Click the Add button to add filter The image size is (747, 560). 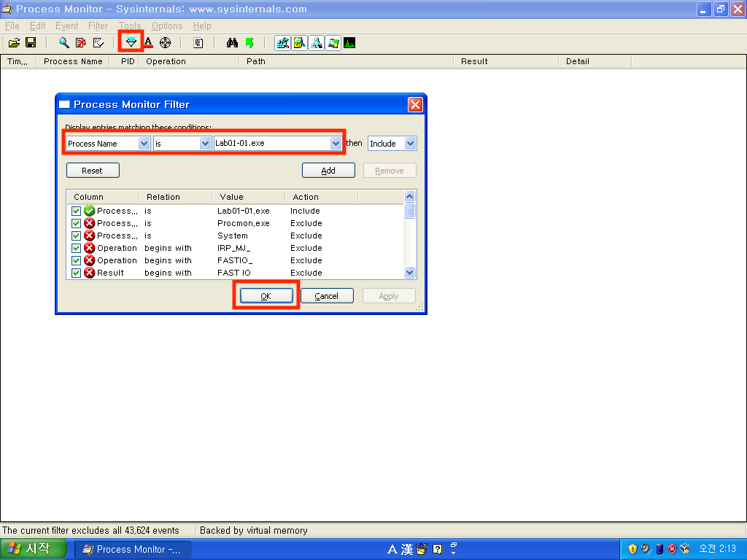pyautogui.click(x=328, y=171)
